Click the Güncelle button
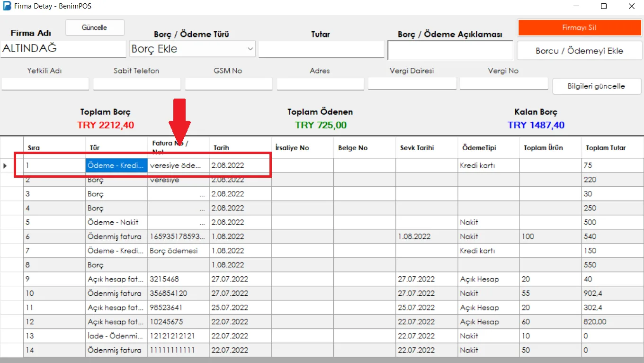The image size is (644, 363). (95, 27)
